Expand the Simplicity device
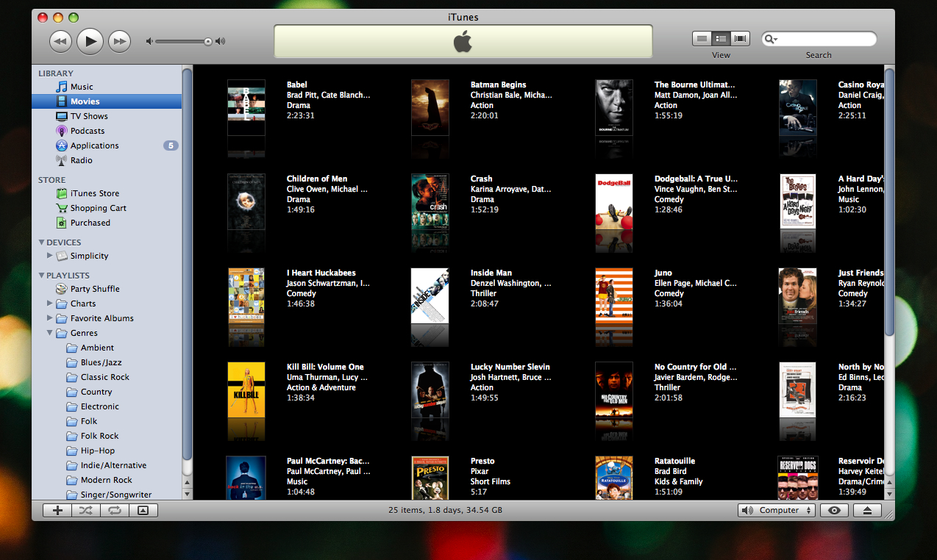The height and width of the screenshot is (560, 937). pyautogui.click(x=50, y=256)
